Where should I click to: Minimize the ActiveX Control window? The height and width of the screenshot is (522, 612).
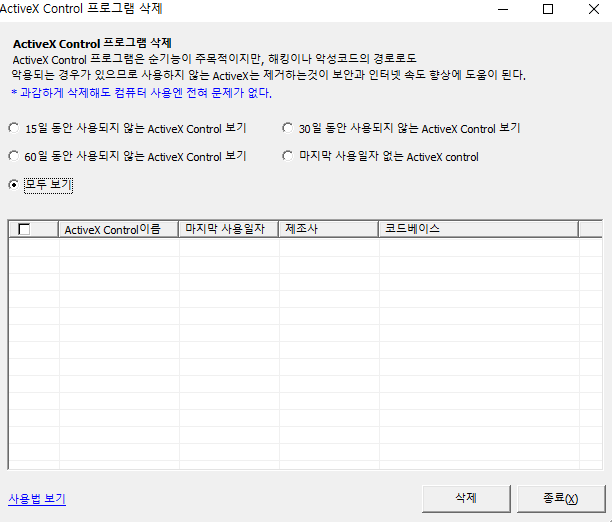[x=503, y=9]
